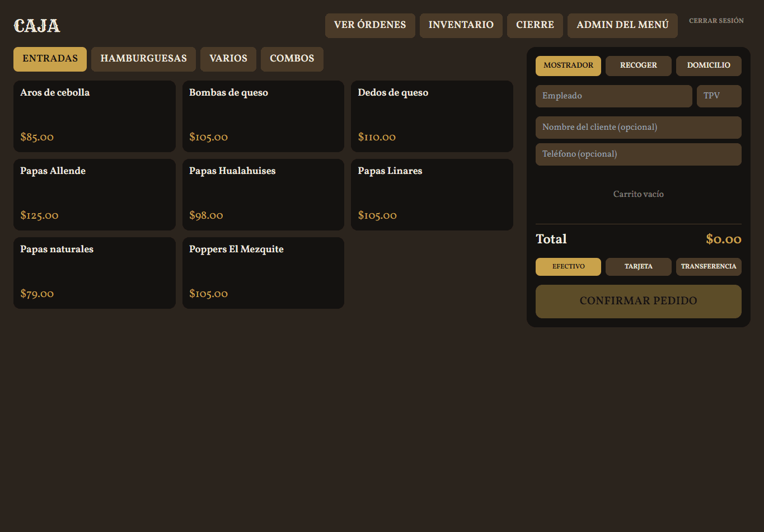
Task: Confirm the order with Confirmar Pedido
Action: (x=639, y=302)
